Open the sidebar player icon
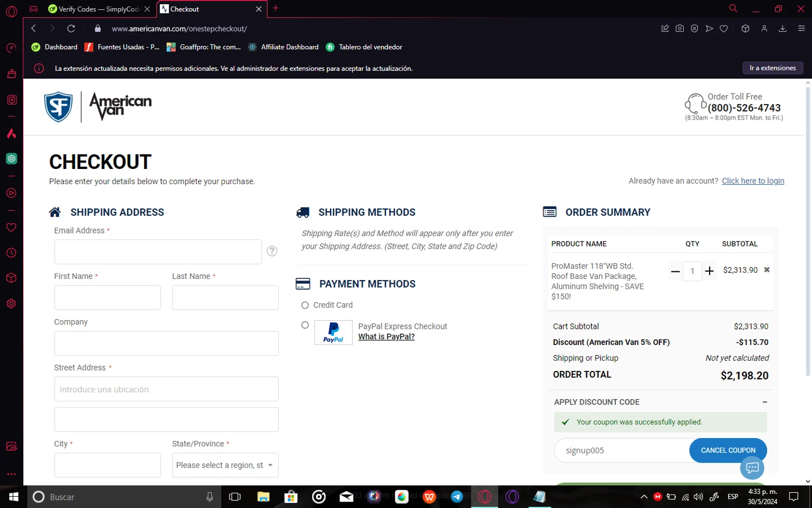The image size is (812, 508). click(x=11, y=193)
